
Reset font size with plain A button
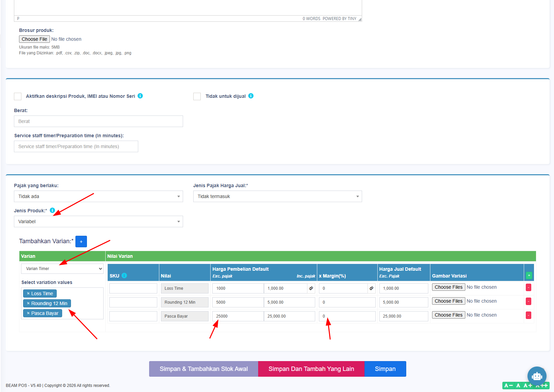click(518, 386)
